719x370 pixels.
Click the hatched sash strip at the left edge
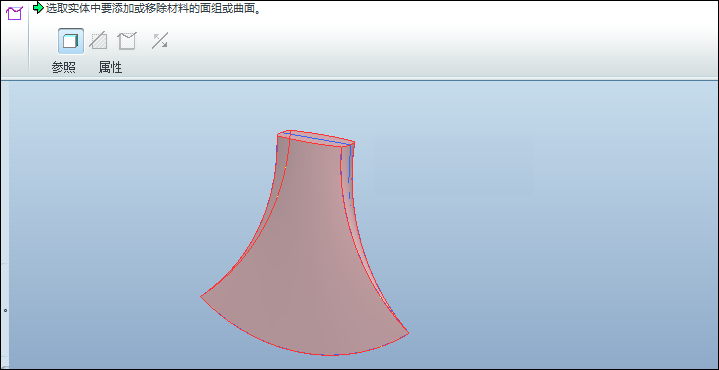tap(6, 225)
